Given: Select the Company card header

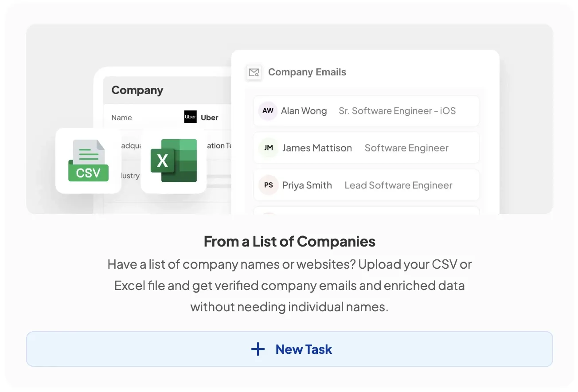Looking at the screenshot, I should tap(137, 90).
